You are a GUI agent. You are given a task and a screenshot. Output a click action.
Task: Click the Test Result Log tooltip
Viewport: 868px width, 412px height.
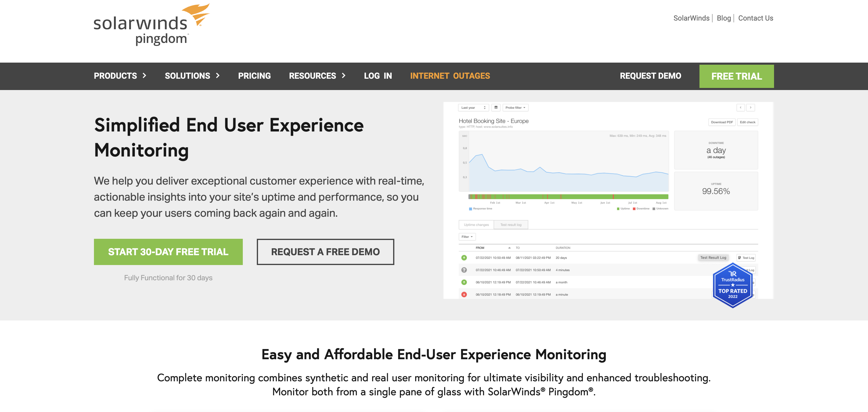pos(713,258)
